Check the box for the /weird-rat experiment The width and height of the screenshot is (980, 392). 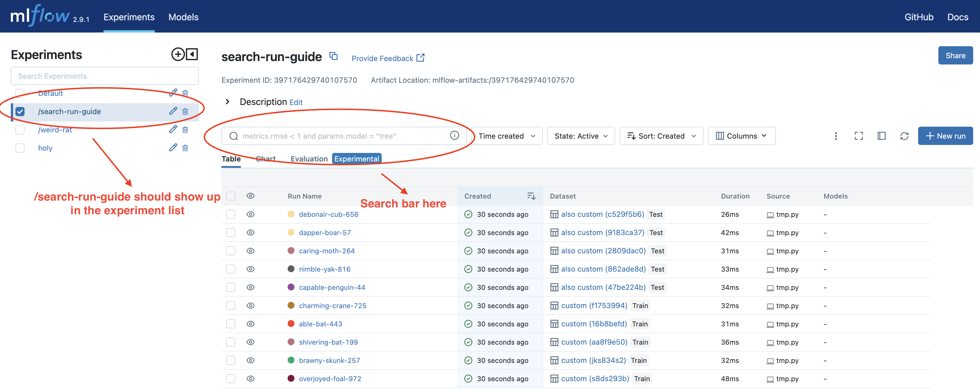[20, 130]
